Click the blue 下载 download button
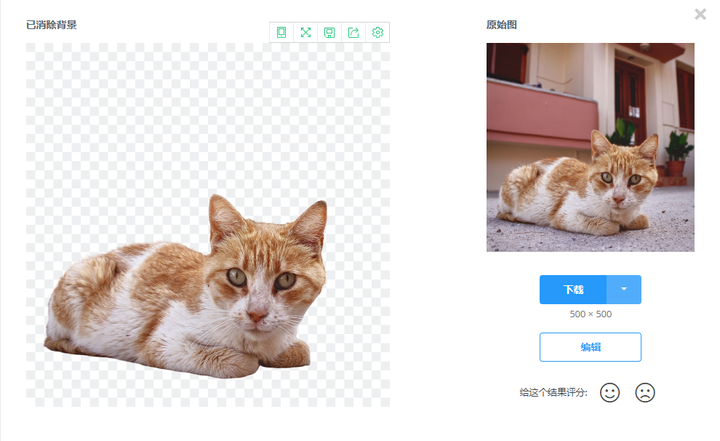Screen dimensions: 720x441 coord(573,289)
